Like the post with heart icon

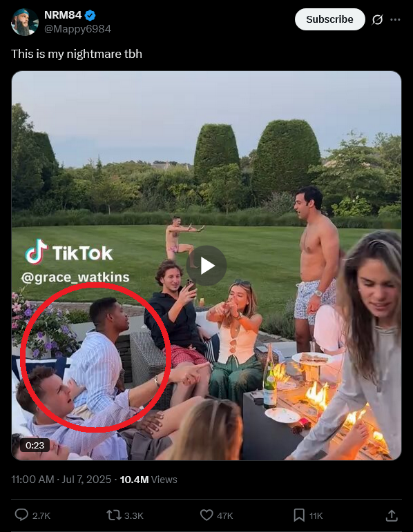pyautogui.click(x=206, y=515)
